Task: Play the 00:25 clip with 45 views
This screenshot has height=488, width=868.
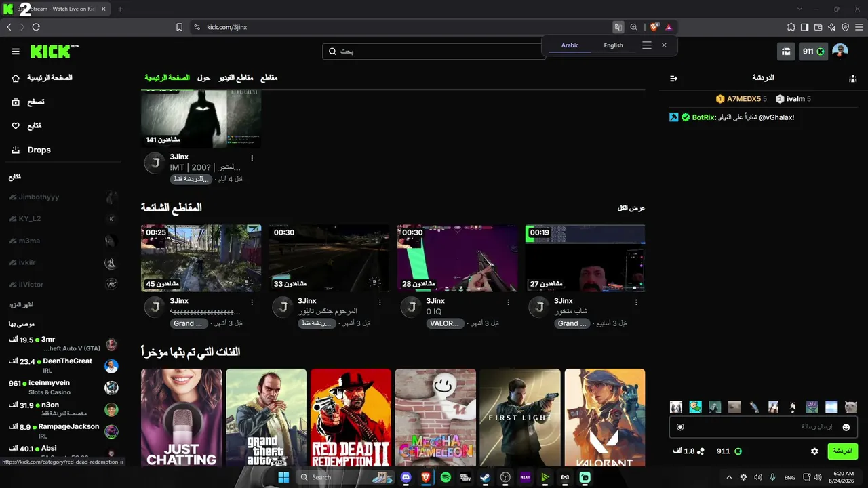Action: pyautogui.click(x=201, y=258)
